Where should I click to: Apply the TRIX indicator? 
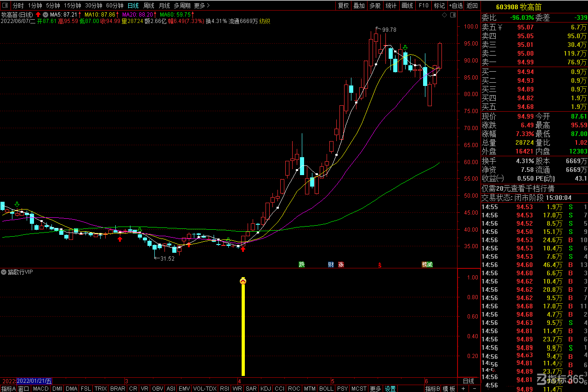(x=101, y=388)
